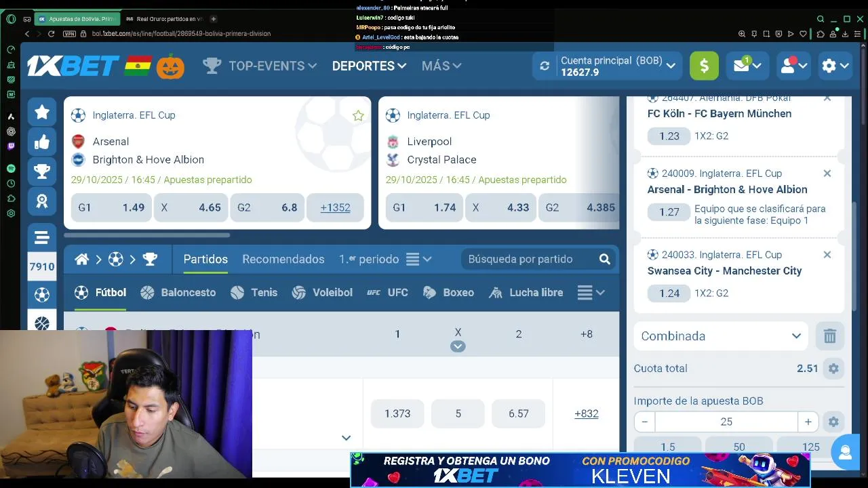Expand the match details chevron below odds
The height and width of the screenshot is (488, 868).
click(346, 438)
